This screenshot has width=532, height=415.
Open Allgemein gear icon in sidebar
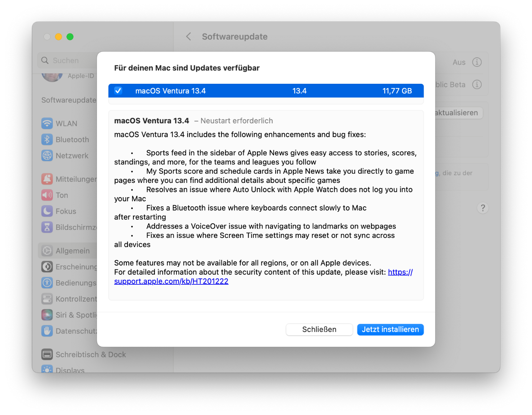47,251
